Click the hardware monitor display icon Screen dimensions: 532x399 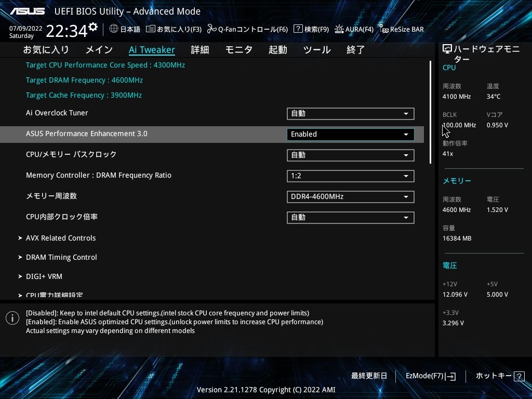pyautogui.click(x=447, y=49)
